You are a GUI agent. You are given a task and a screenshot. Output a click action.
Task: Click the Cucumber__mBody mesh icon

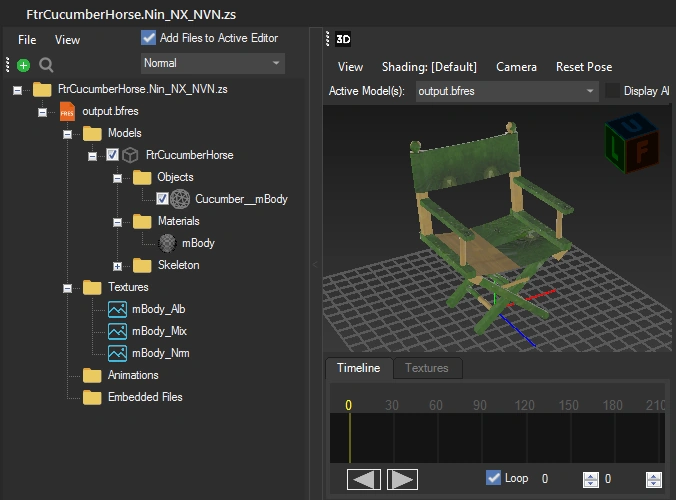[180, 199]
